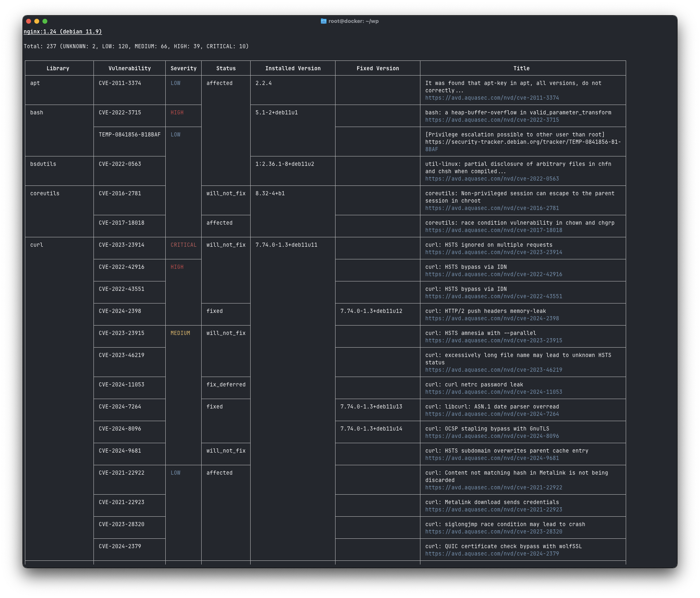Click fixed version 7.74.0-1.3+deb11u12

(371, 311)
